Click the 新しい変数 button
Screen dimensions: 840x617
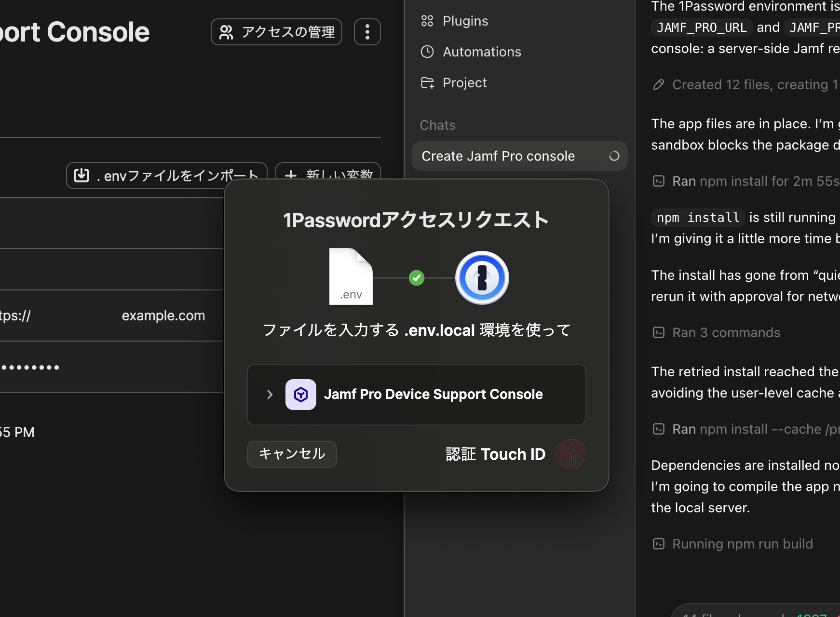[328, 174]
